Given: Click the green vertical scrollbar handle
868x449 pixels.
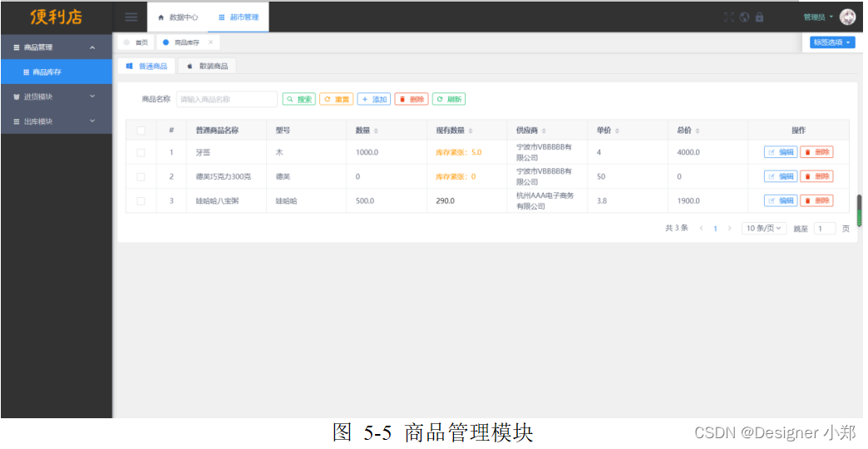Looking at the screenshot, I should [860, 211].
